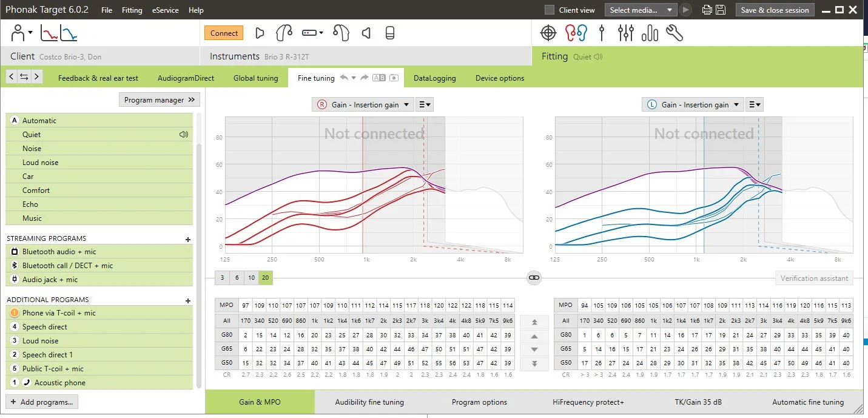The image size is (868, 418).
Task: Select gain step size 20
Action: click(265, 278)
